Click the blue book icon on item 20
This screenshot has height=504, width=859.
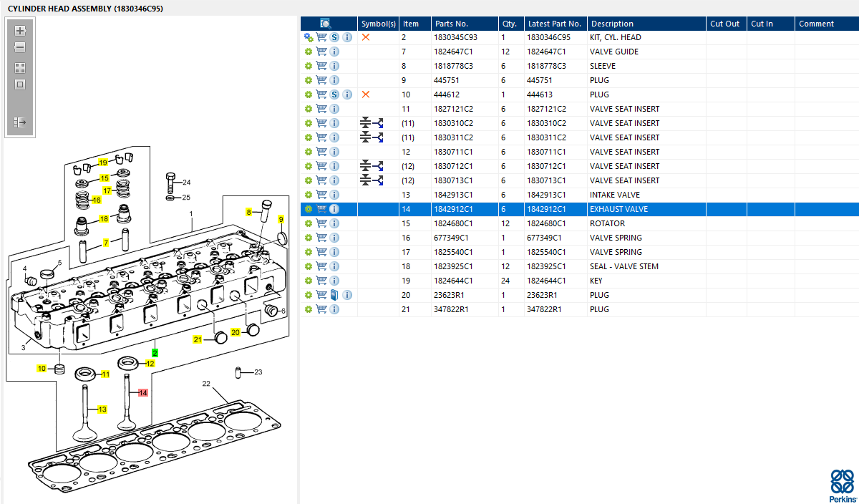point(334,295)
